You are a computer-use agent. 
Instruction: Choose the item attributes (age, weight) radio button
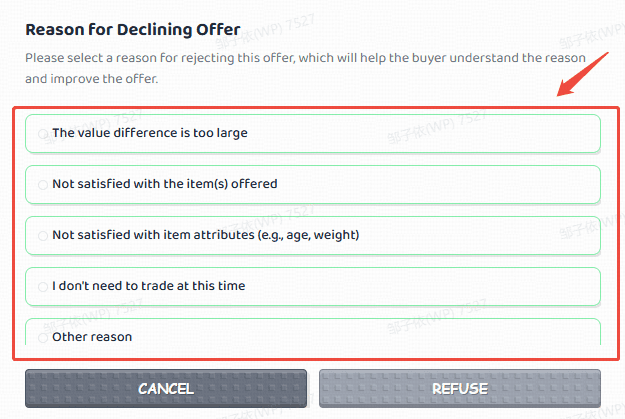click(43, 236)
